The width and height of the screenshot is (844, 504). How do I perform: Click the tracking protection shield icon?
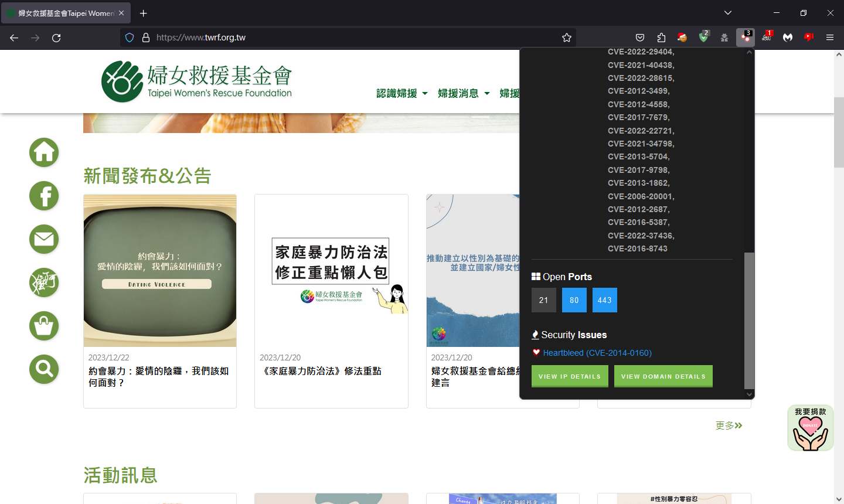pos(130,38)
